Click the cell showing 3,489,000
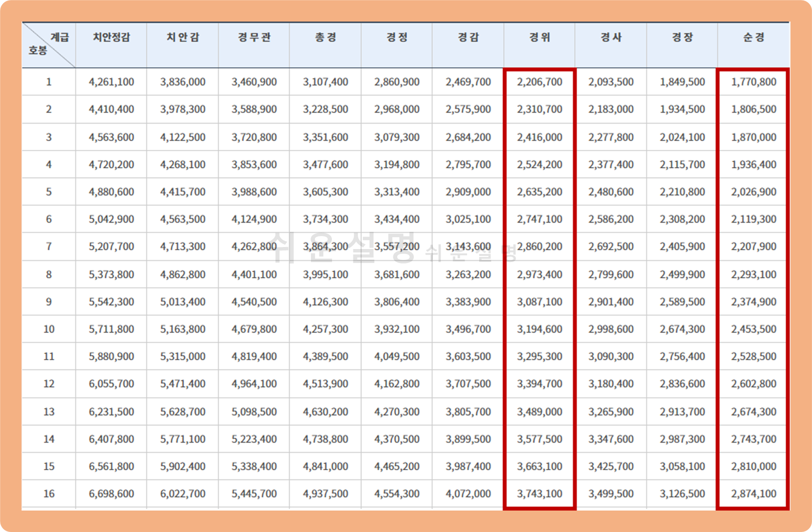812x532 pixels. click(540, 412)
